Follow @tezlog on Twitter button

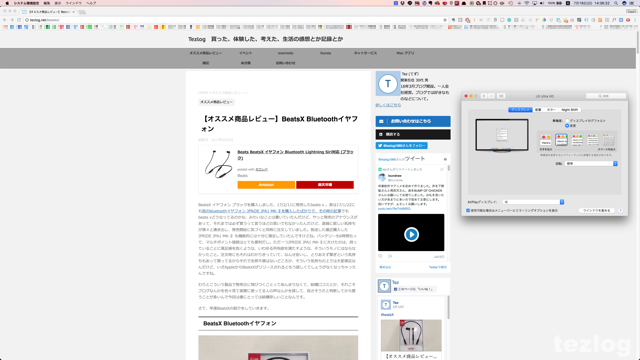402,145
